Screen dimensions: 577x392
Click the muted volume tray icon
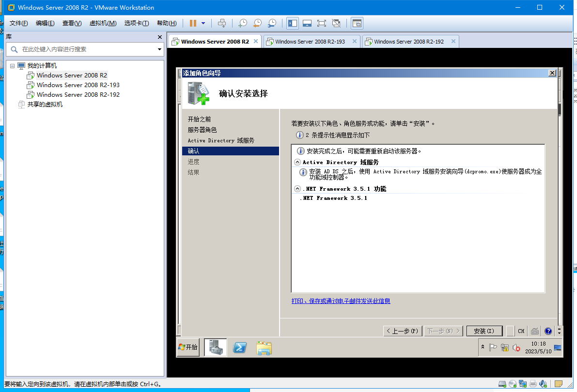click(516, 347)
